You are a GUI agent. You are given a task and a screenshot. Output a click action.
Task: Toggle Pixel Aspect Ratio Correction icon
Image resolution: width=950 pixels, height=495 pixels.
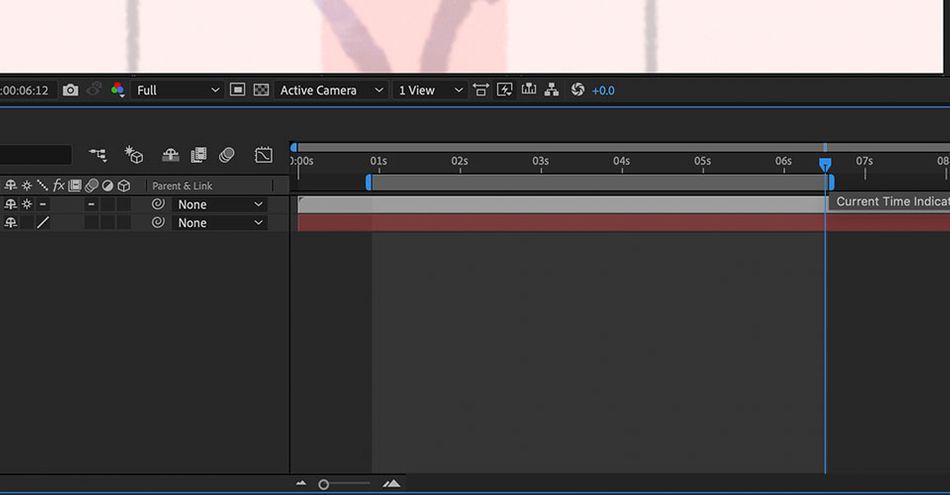pos(481,90)
